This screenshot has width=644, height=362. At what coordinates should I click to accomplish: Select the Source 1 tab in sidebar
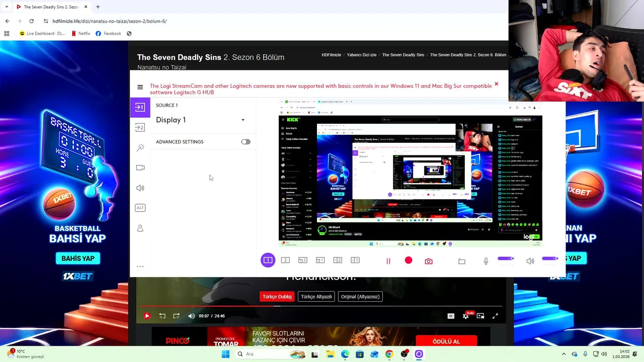[x=140, y=107]
